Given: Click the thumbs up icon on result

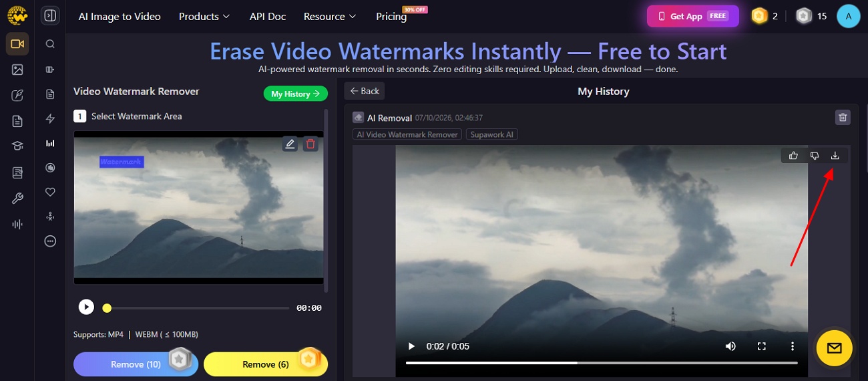Looking at the screenshot, I should [793, 156].
